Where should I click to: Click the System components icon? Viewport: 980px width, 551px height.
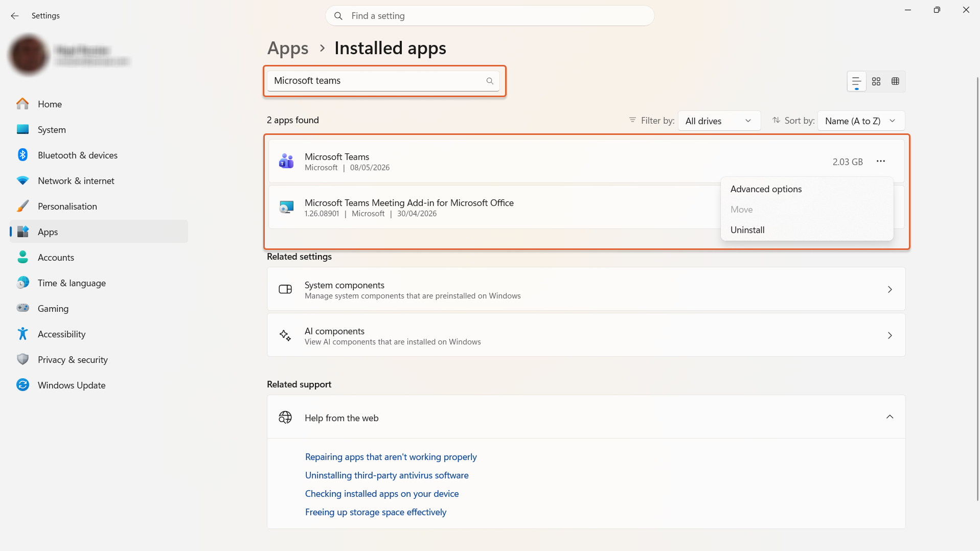pos(285,289)
